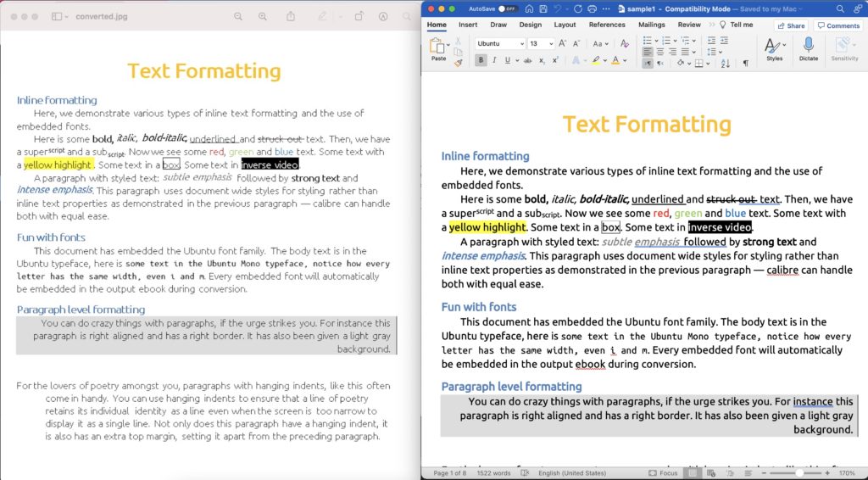Open the Preview share icon
Screen dimensions: 868x480
[x=291, y=17]
